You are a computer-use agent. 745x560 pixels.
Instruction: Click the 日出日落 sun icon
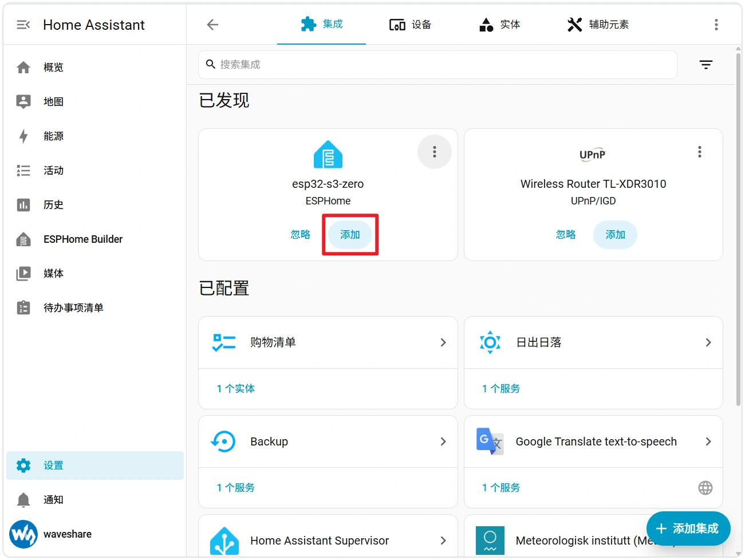(x=490, y=342)
